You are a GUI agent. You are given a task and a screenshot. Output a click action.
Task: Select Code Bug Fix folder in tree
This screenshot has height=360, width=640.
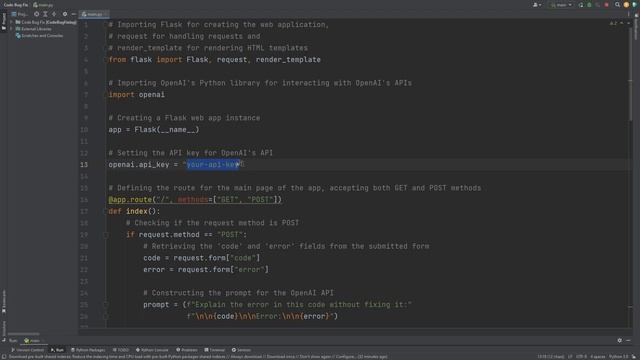pyautogui.click(x=46, y=22)
